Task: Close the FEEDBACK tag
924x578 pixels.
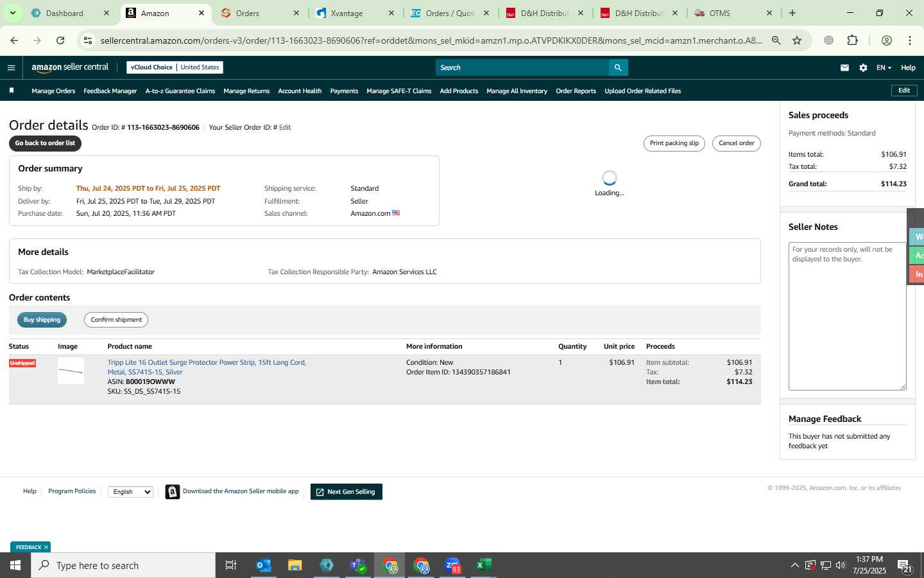Action: 46,547
